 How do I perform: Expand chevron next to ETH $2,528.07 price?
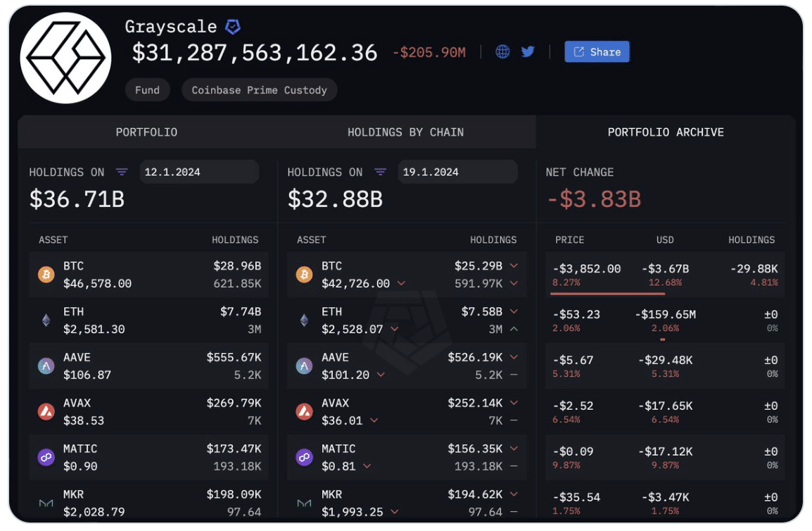(394, 329)
